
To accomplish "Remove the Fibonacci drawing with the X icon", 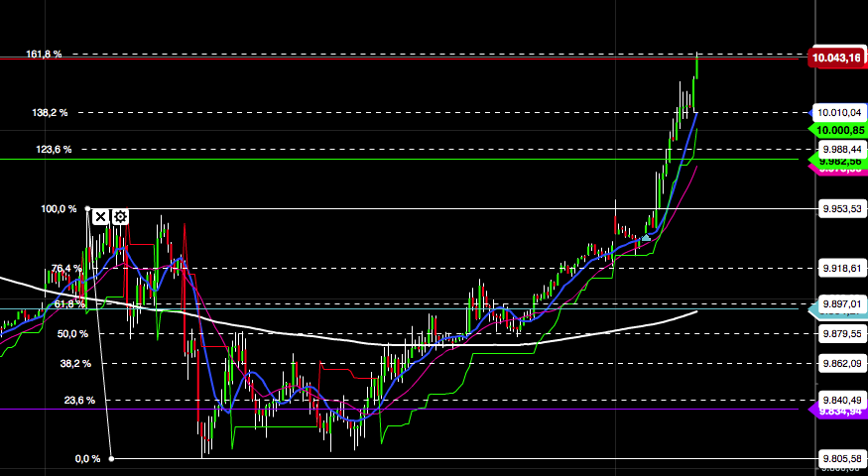I will [100, 216].
